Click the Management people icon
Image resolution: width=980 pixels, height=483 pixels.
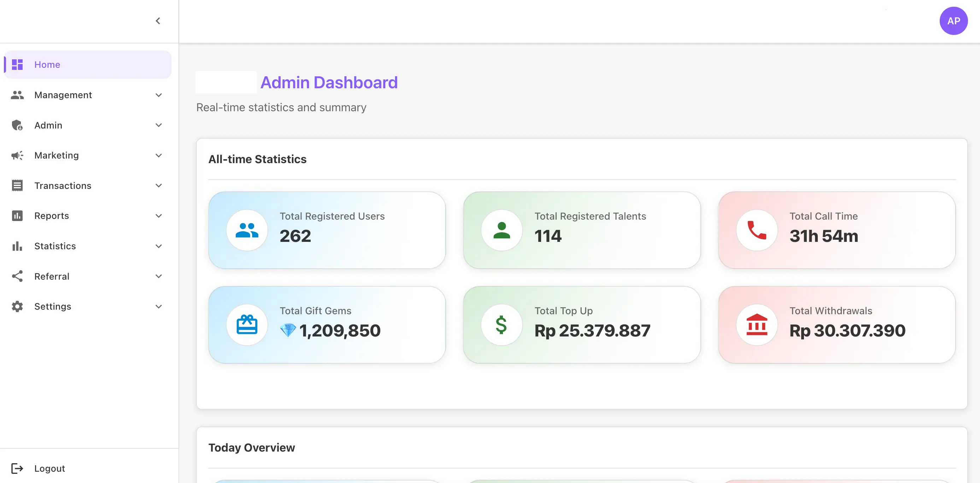coord(17,95)
